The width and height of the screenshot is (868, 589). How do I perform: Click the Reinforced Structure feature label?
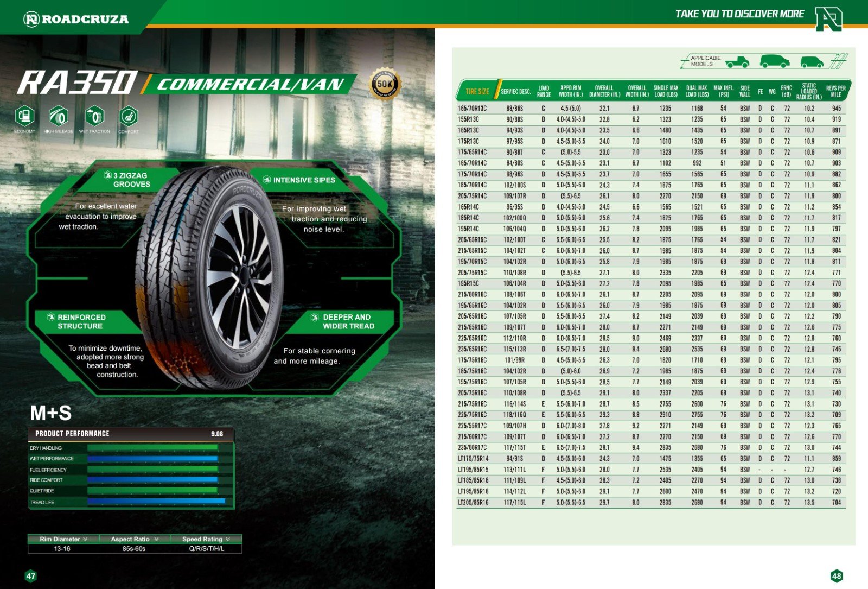[x=81, y=321]
